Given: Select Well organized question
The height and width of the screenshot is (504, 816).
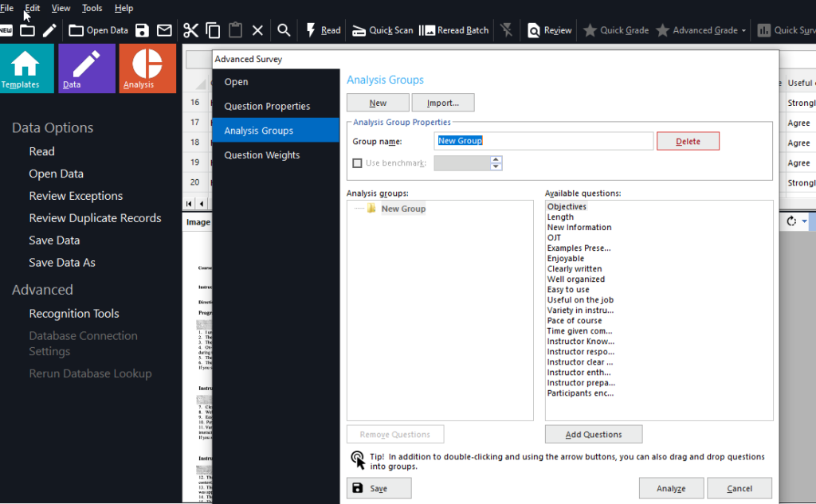Looking at the screenshot, I should [576, 279].
